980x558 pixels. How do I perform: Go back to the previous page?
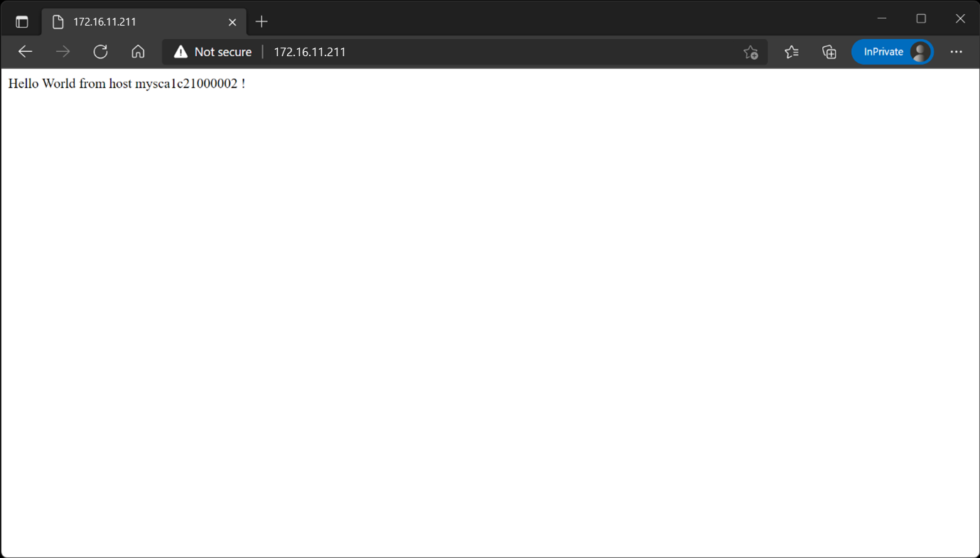(x=26, y=52)
